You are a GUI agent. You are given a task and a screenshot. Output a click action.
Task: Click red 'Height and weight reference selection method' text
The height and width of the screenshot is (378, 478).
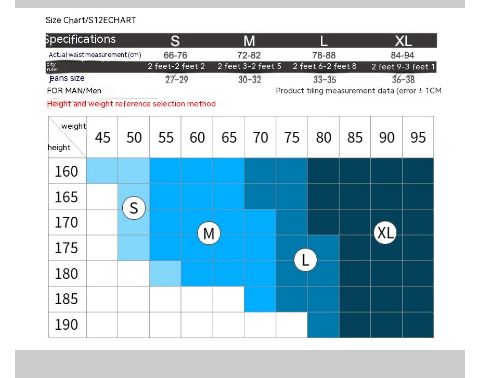[131, 104]
